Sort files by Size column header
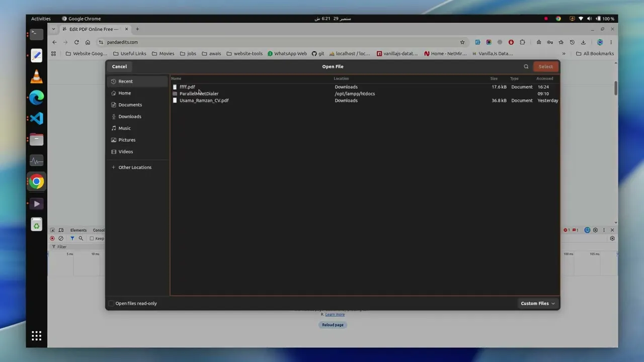The height and width of the screenshot is (362, 644). (x=494, y=78)
